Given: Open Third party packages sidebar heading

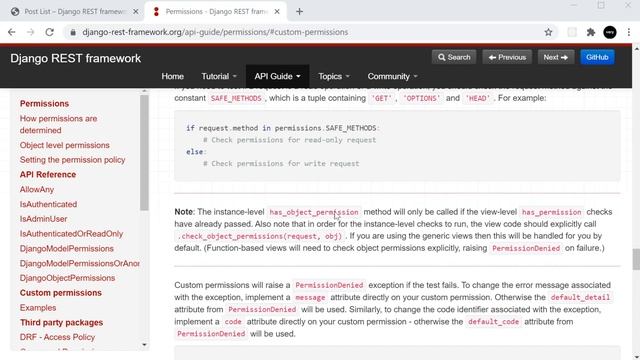Looking at the screenshot, I should (x=61, y=322).
